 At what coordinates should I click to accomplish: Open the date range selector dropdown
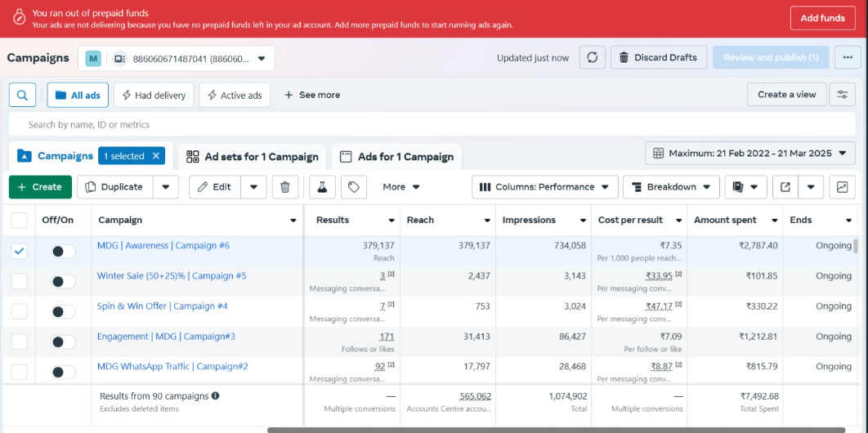[749, 154]
